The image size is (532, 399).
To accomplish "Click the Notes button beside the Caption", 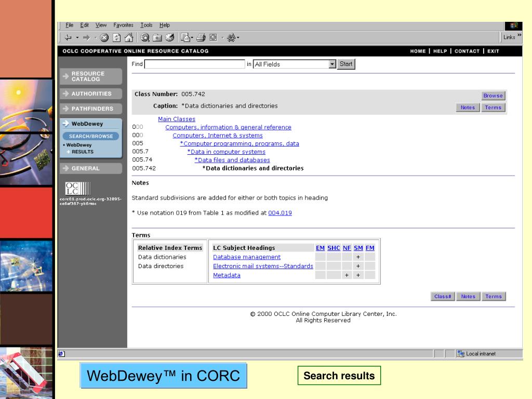I will tap(468, 108).
